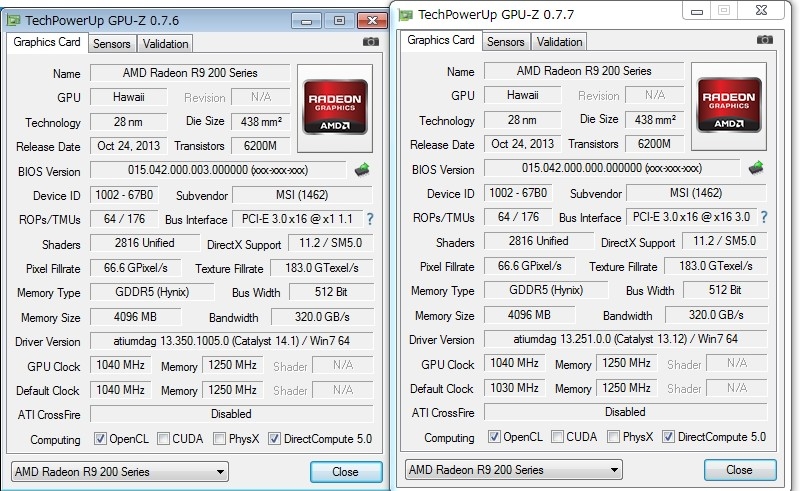Click the Hawaii GPU field in GPU-Z 0.7.6
This screenshot has width=800, height=491.
(x=129, y=97)
